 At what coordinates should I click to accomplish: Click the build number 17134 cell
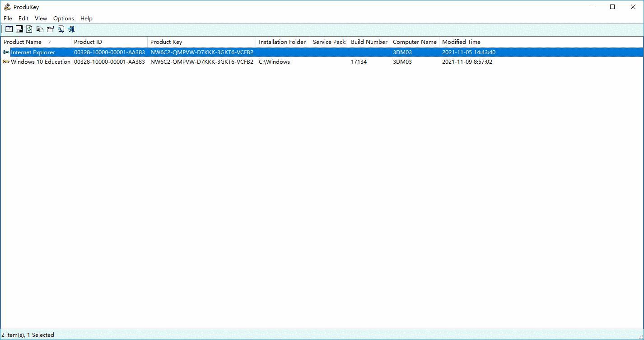click(x=359, y=62)
